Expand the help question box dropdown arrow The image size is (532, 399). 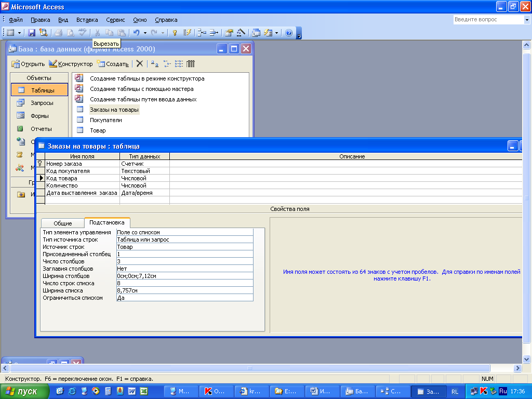pyautogui.click(x=527, y=20)
